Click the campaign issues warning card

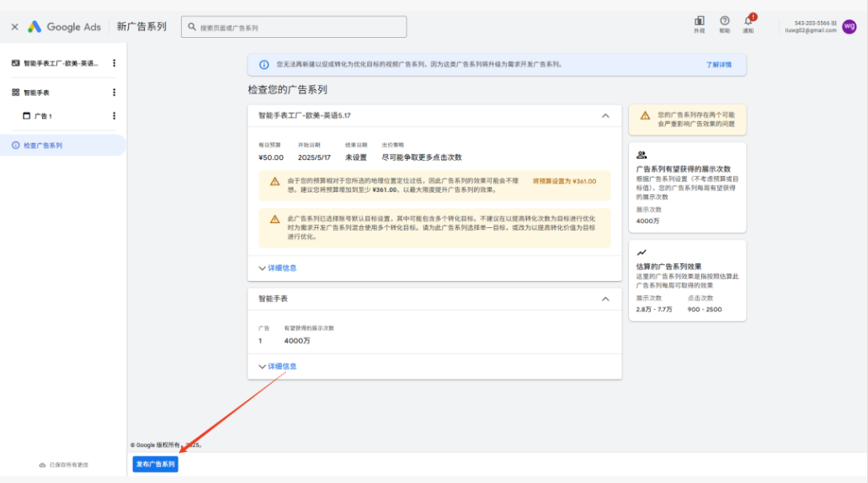pyautogui.click(x=688, y=119)
